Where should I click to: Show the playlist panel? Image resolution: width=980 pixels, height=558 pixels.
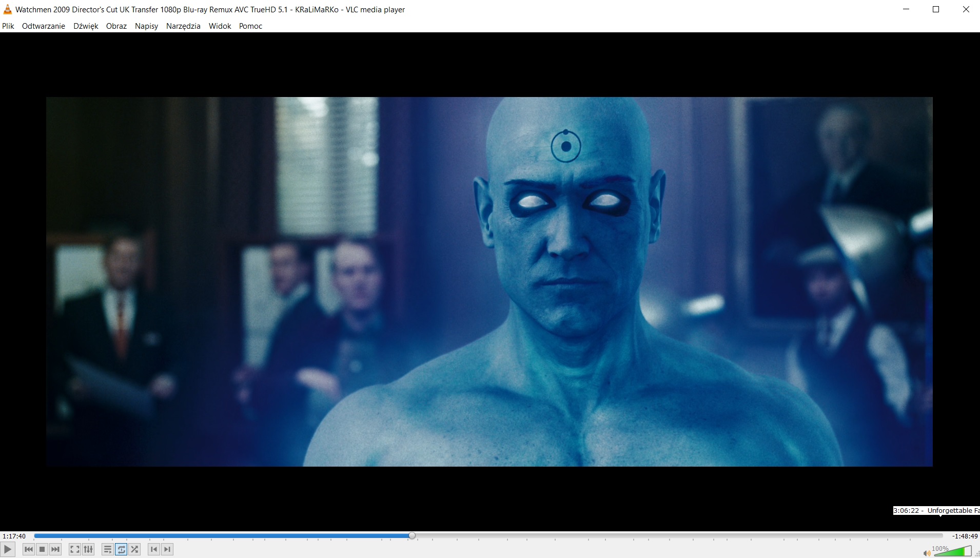point(108,549)
